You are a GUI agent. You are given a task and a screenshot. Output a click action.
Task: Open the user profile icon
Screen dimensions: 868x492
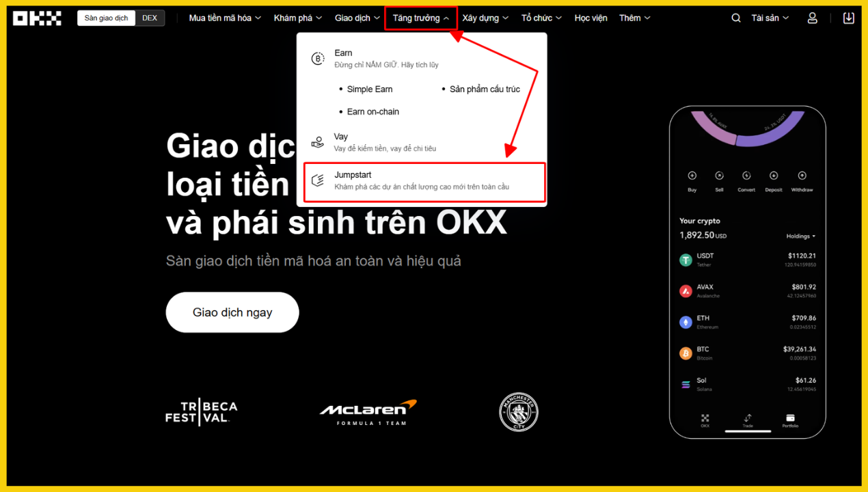pyautogui.click(x=812, y=18)
